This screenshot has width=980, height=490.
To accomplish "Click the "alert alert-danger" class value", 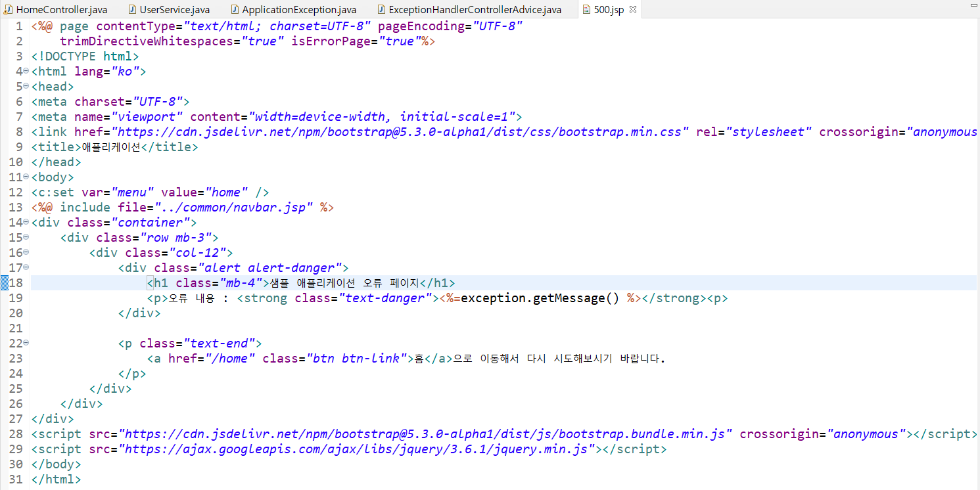I will [269, 268].
